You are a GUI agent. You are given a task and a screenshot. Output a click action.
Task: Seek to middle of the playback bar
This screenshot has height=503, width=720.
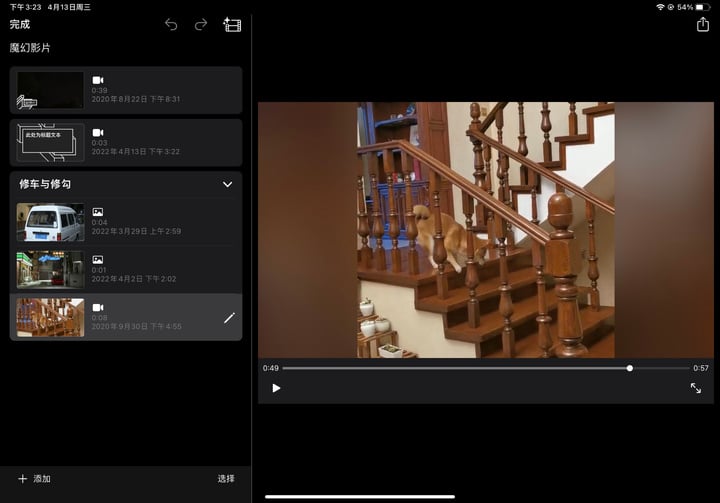click(x=486, y=368)
